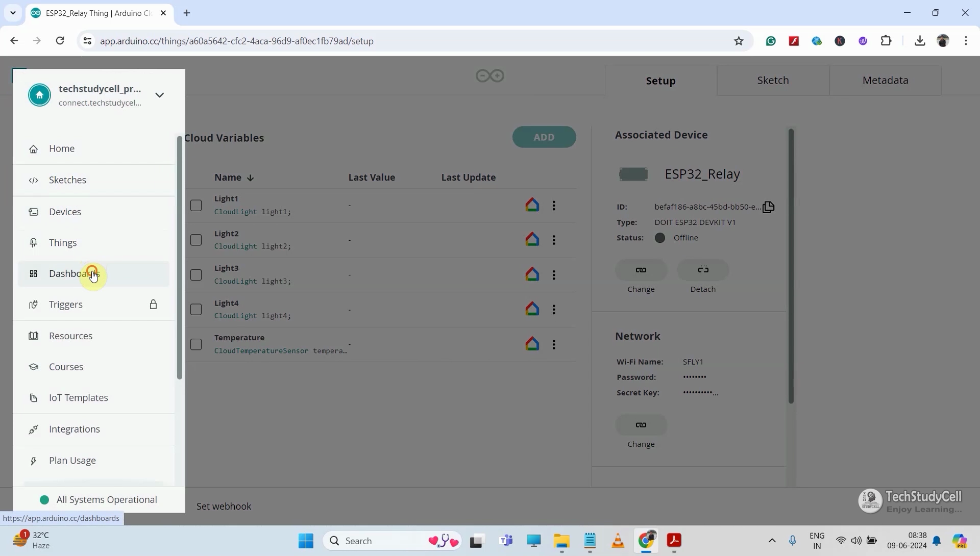The height and width of the screenshot is (556, 980).
Task: Click the Set webhook link
Action: tap(225, 506)
